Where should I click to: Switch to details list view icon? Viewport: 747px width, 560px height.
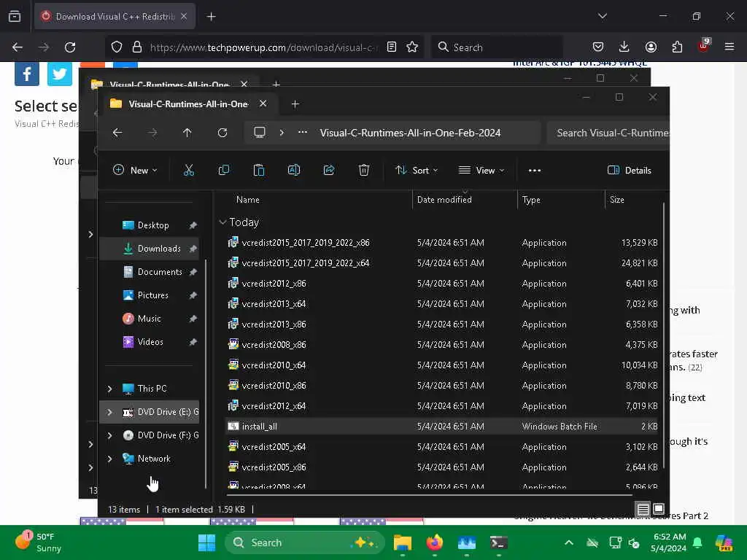click(643, 509)
